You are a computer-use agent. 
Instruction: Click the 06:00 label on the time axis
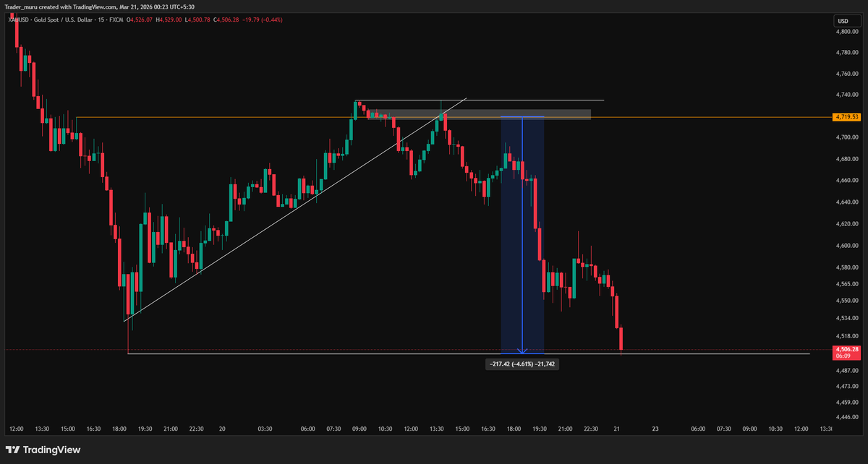309,429
